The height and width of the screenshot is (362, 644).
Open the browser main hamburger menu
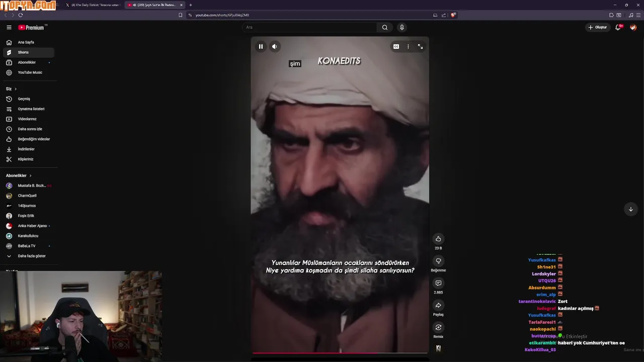coord(638,15)
